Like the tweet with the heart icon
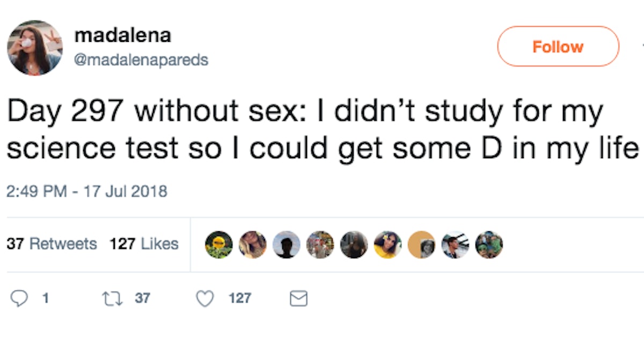The width and height of the screenshot is (644, 338). (x=205, y=298)
